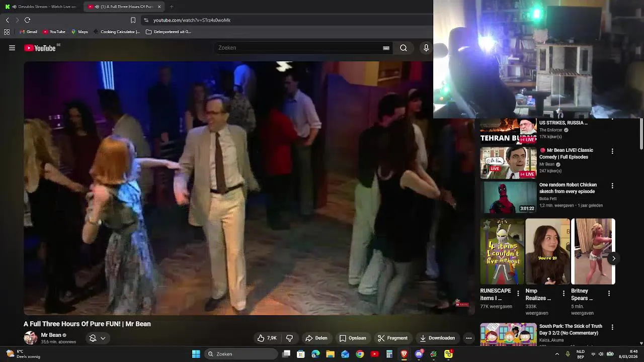
Task: Close the YouTube browser tab
Action: point(159,7)
